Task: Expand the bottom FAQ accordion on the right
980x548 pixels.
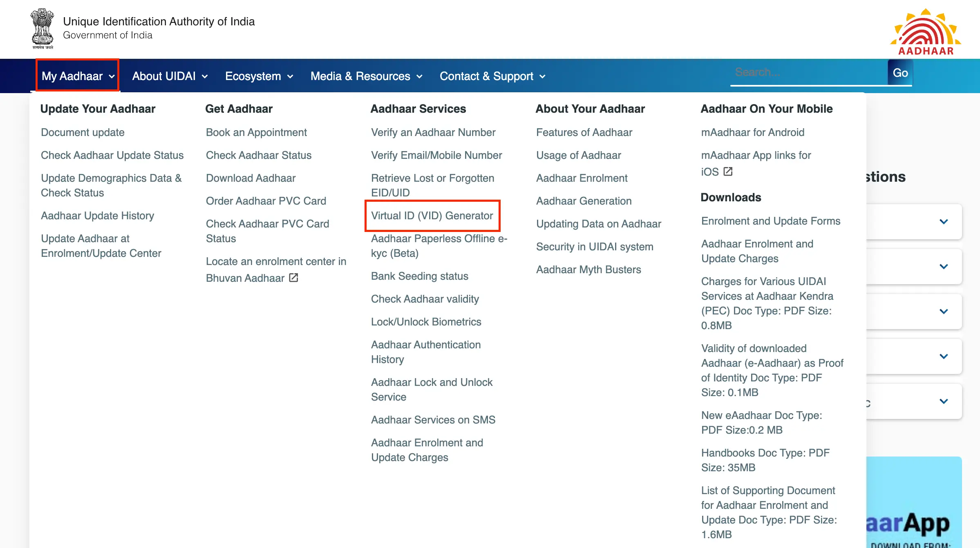Action: pos(943,401)
